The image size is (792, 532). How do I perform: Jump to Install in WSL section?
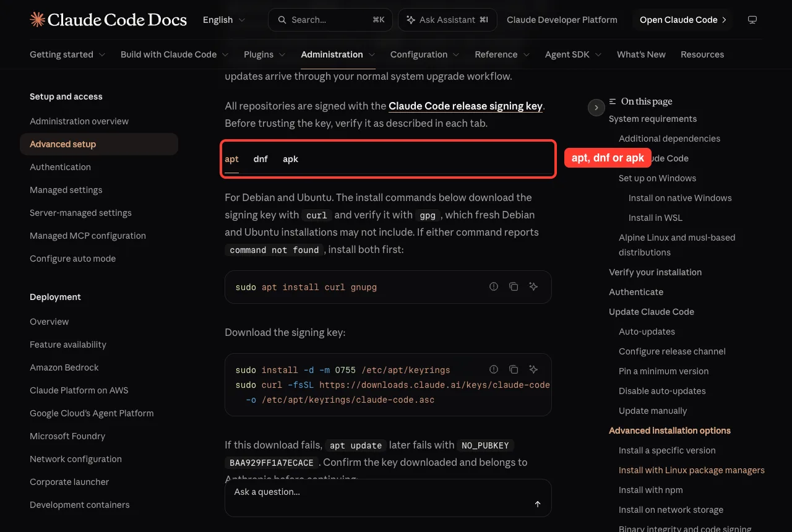[655, 218]
